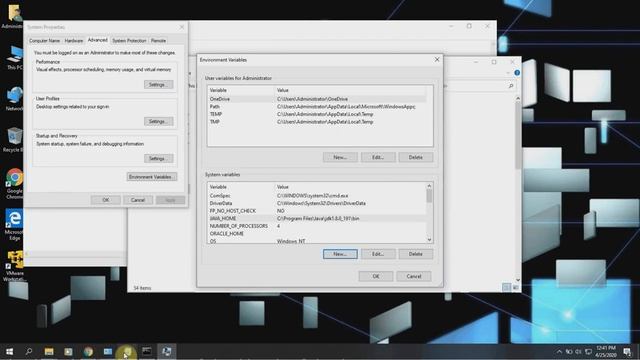
Task: Click Delete under System variables
Action: 416,254
